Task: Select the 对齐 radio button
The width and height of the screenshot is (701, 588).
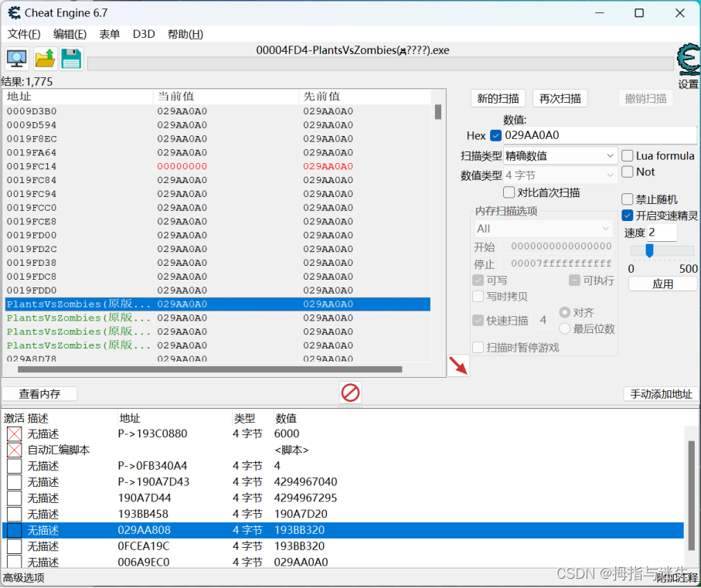Action: coord(565,312)
